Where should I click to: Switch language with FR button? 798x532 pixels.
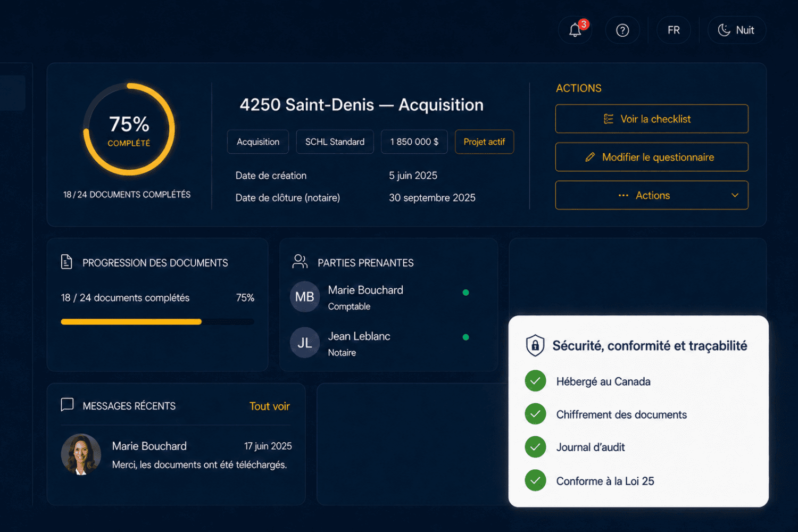pyautogui.click(x=674, y=30)
